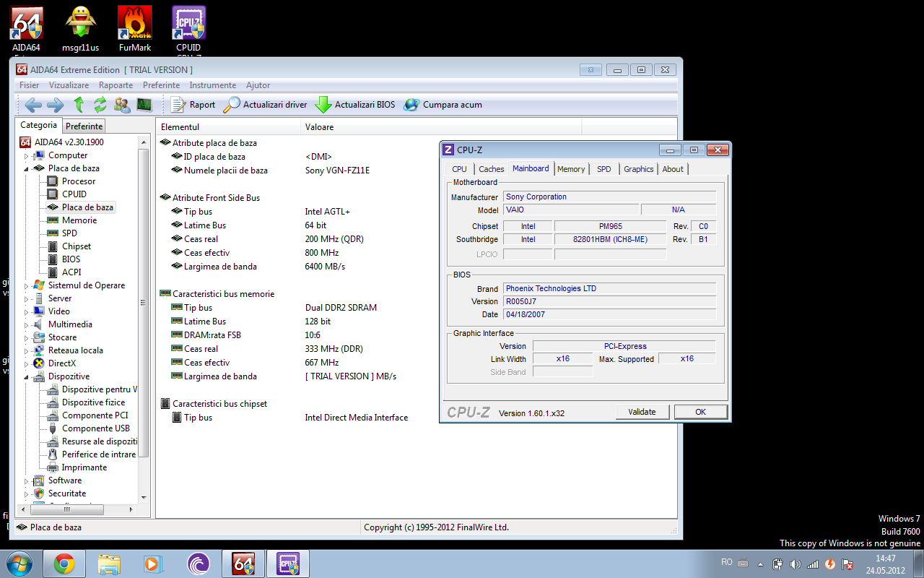Expand the Multimedia tree node
The height and width of the screenshot is (578, 924).
(x=27, y=324)
